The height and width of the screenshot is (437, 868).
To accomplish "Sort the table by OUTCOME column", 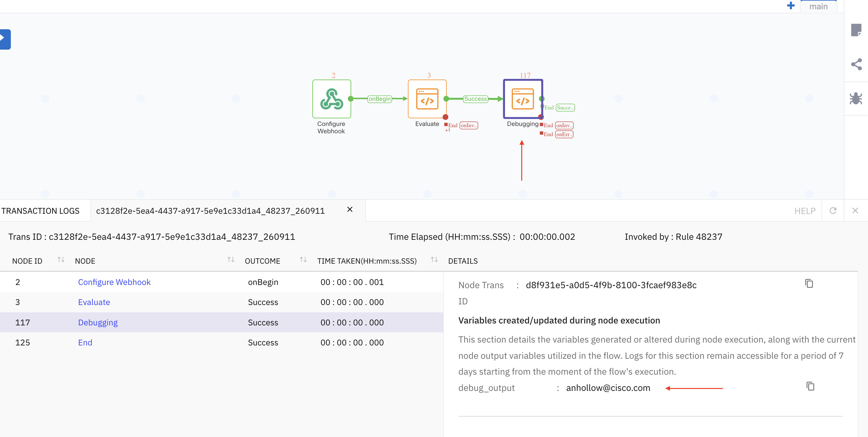I will (x=303, y=260).
